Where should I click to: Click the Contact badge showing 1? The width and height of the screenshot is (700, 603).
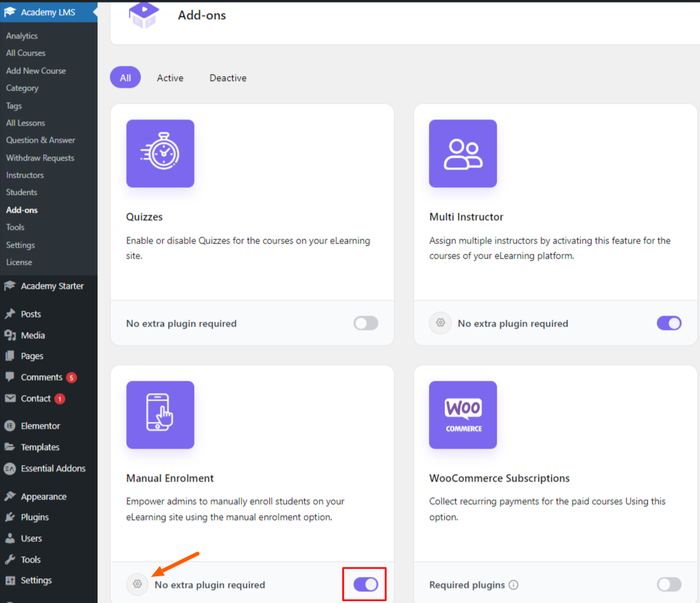point(60,399)
